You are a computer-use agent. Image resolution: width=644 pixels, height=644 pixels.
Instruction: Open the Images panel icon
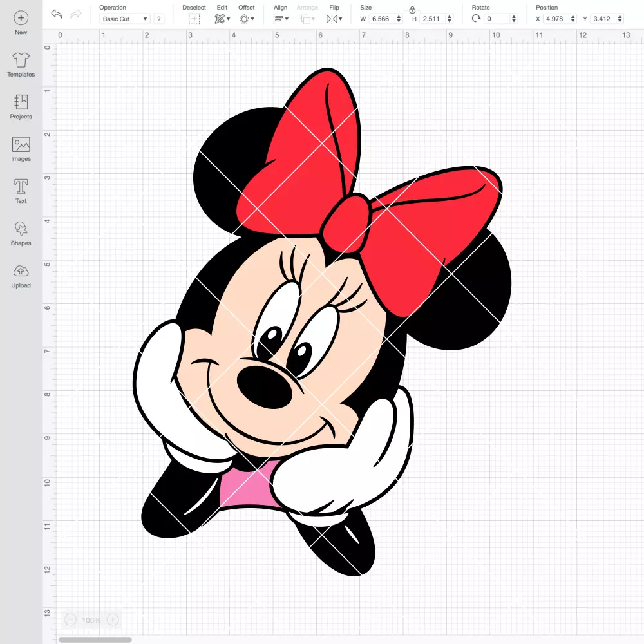21,144
